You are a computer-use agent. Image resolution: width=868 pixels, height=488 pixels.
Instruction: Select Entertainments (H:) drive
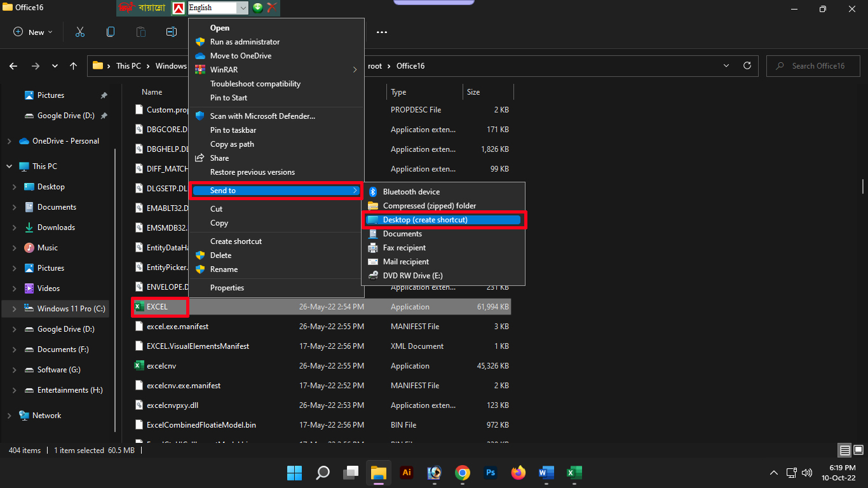tap(70, 390)
